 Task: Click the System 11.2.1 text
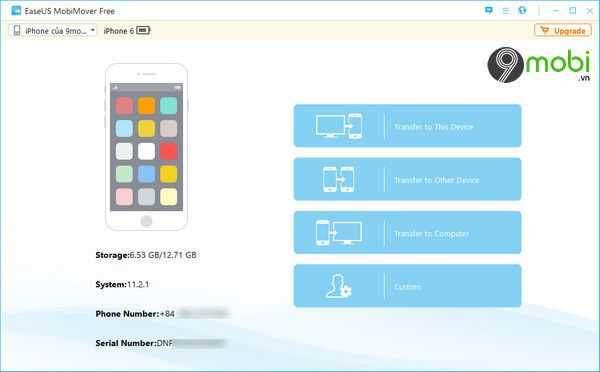click(x=122, y=284)
